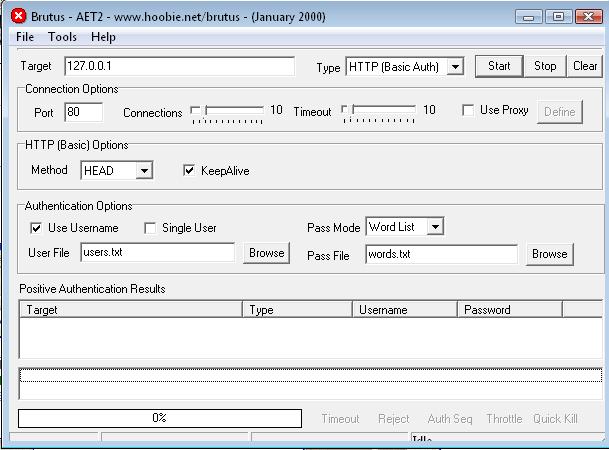Click the Pass File input with words.txt
Image resolution: width=609 pixels, height=450 pixels.
point(441,254)
